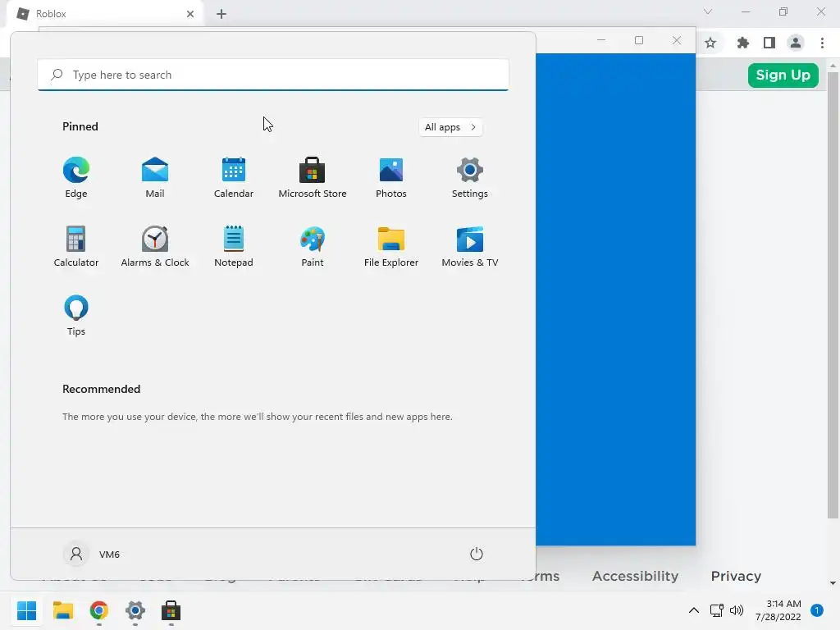Click the green Sign Up button
The height and width of the screenshot is (630, 840).
coord(783,75)
